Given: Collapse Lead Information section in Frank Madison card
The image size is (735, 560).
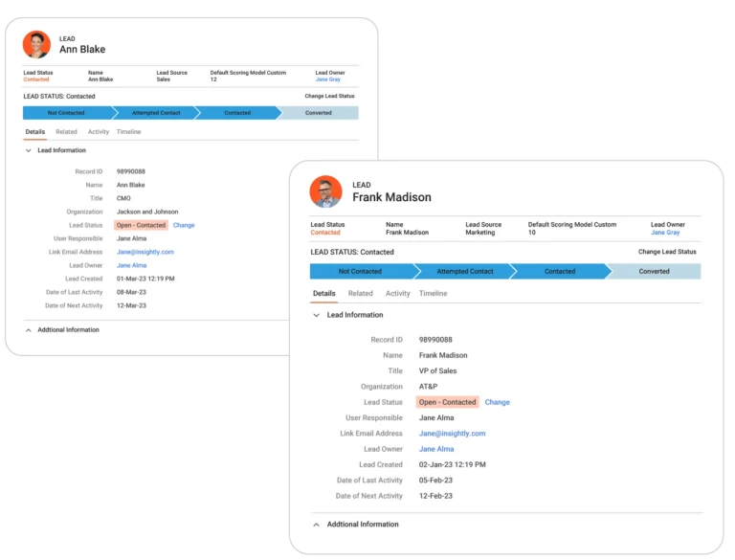Looking at the screenshot, I should point(317,315).
